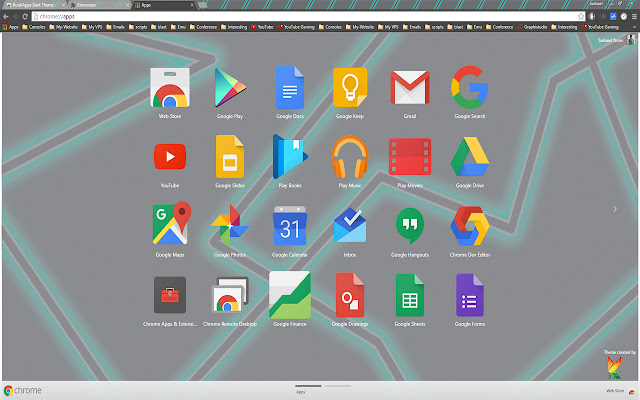Image resolution: width=640 pixels, height=400 pixels.
Task: Open the YouTube app icon in grid
Action: pos(170,156)
